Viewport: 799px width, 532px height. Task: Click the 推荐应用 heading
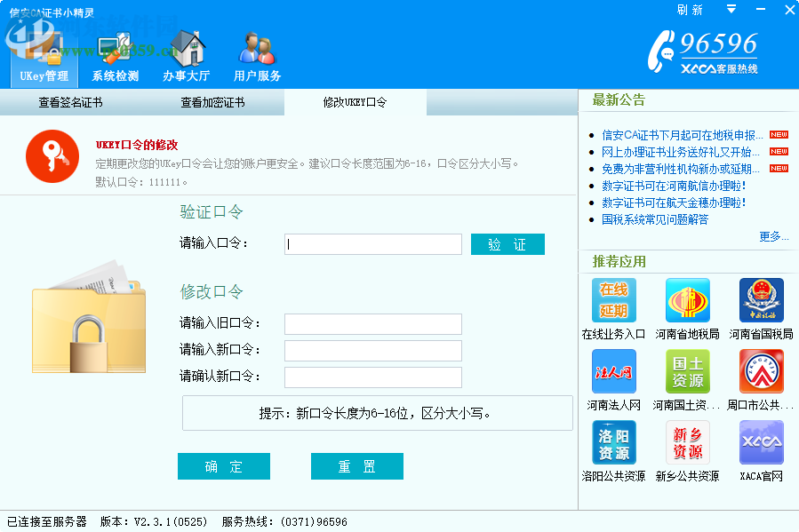(619, 262)
